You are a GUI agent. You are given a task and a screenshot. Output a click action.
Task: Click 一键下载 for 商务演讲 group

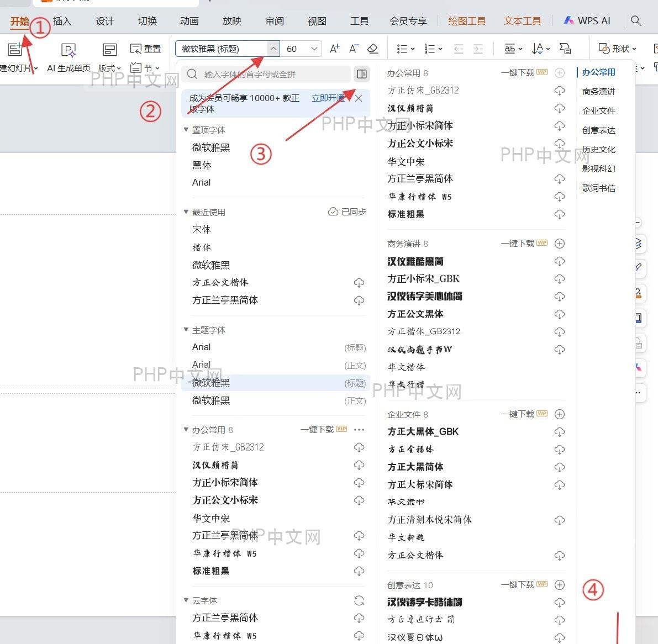coord(518,244)
